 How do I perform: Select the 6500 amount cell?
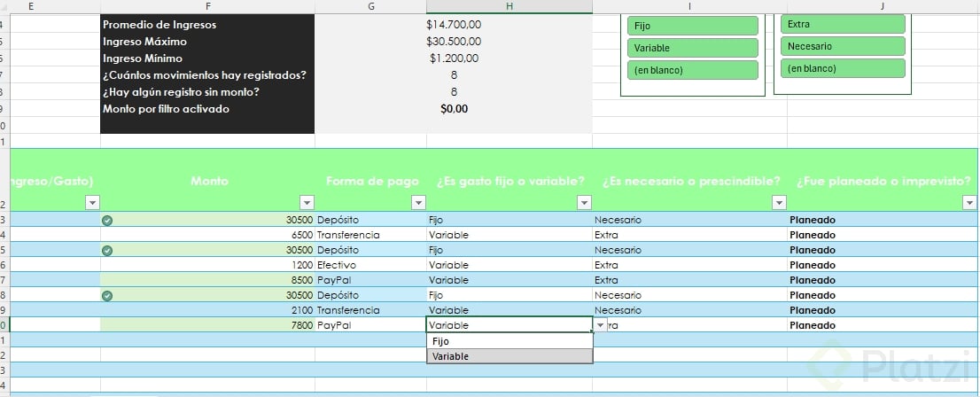pyautogui.click(x=207, y=235)
